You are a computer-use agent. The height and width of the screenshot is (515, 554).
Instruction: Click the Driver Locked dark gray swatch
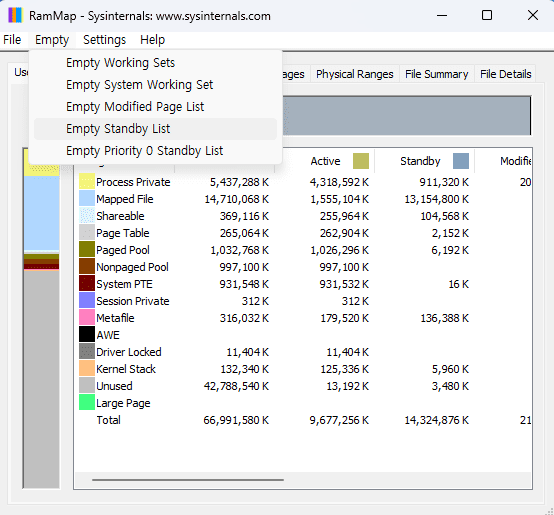point(87,352)
